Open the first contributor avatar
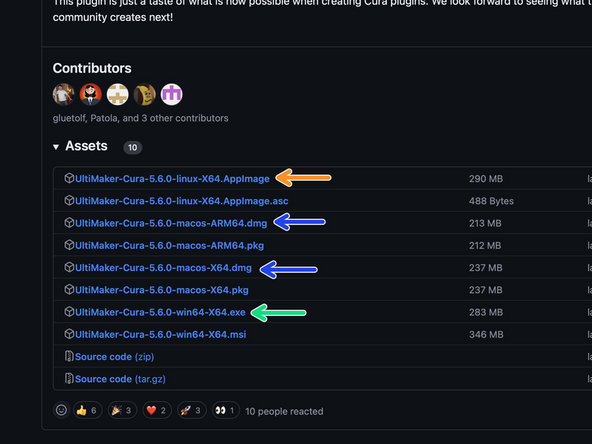 click(63, 94)
